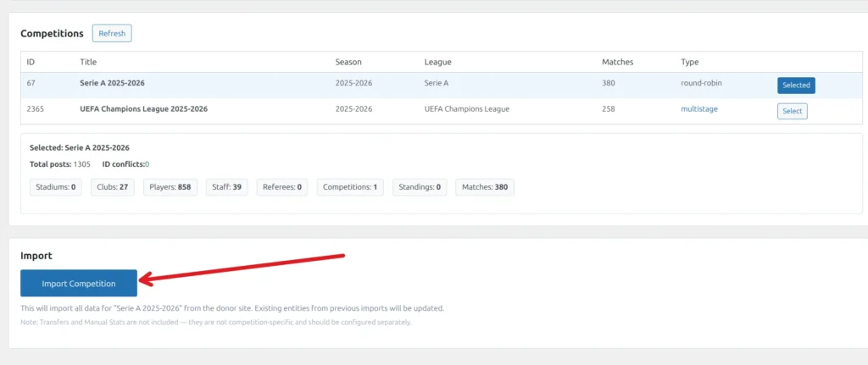
Task: Click the Import section heading
Action: [x=36, y=256]
